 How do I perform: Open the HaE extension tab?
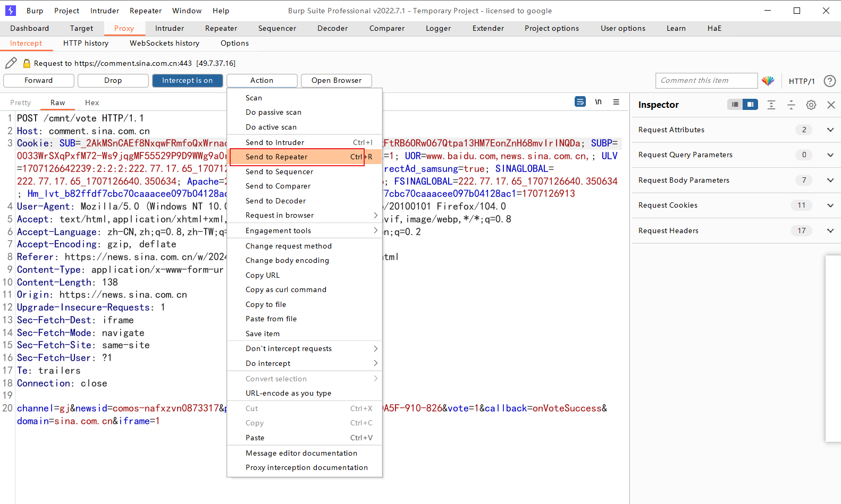pyautogui.click(x=714, y=29)
